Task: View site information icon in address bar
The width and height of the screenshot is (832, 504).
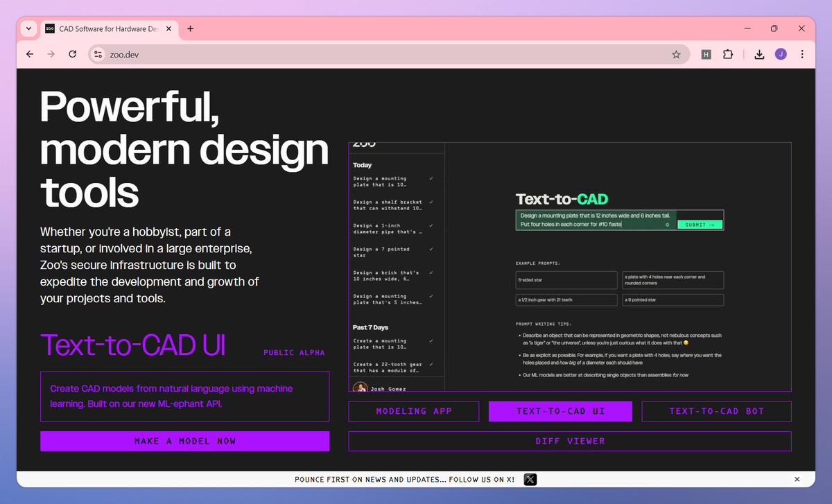Action: pos(98,54)
